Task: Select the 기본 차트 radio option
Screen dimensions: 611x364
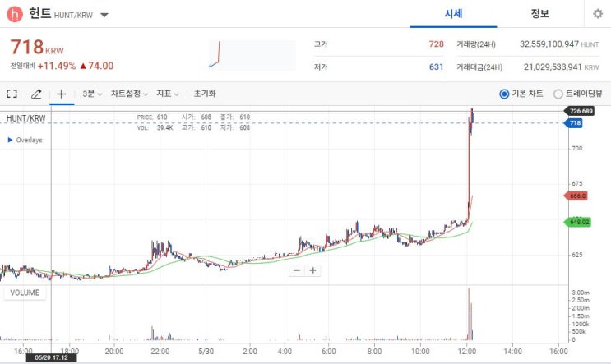Action: 504,94
